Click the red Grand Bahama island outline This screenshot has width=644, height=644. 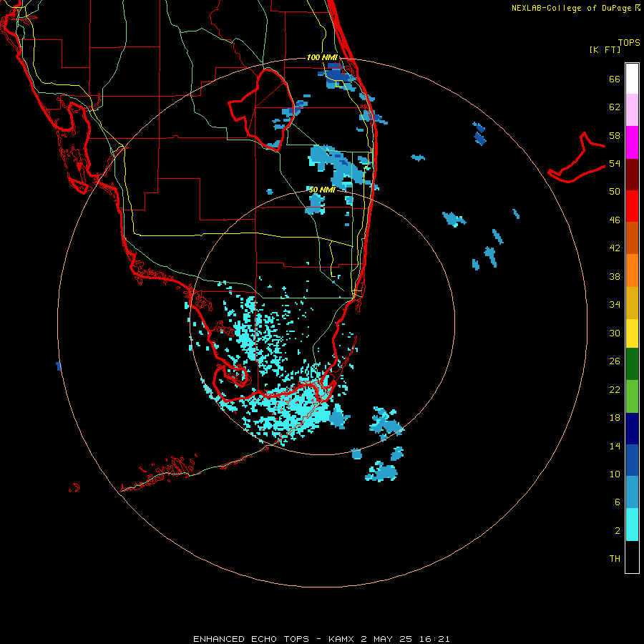pyautogui.click(x=577, y=157)
